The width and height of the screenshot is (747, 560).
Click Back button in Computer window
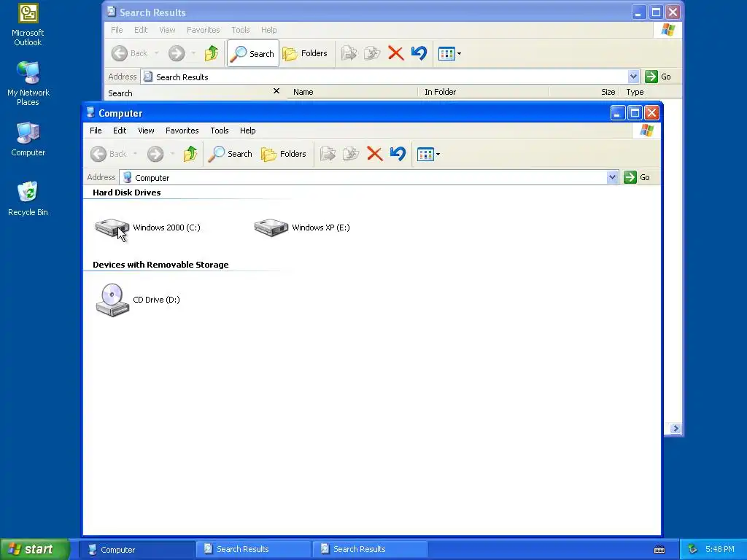(109, 154)
